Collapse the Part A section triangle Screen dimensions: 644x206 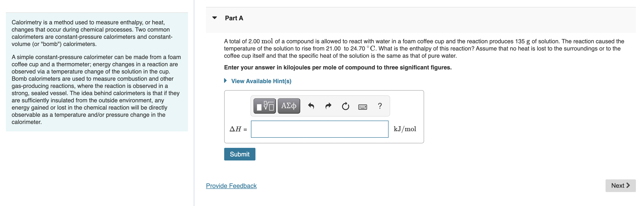point(215,18)
